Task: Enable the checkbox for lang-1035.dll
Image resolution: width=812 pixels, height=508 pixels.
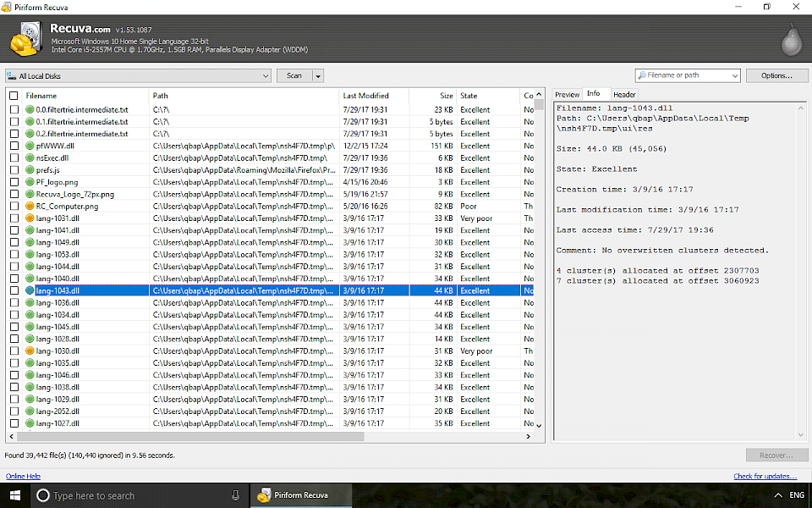Action: 14,363
